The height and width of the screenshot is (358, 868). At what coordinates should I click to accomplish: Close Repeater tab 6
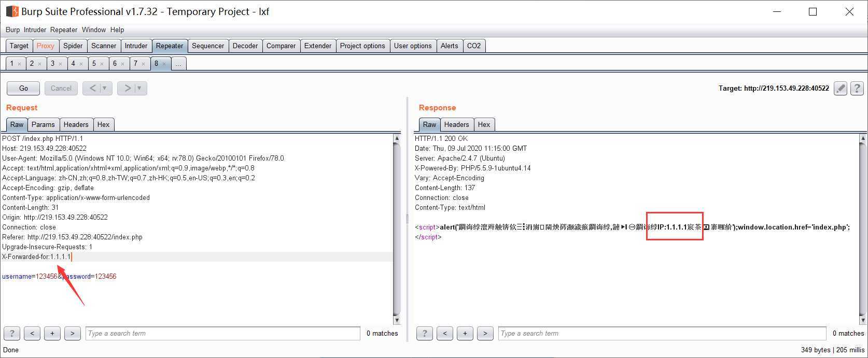click(x=122, y=64)
